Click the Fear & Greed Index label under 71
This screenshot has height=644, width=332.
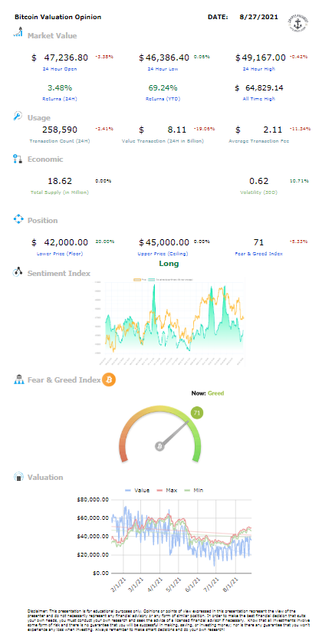tap(259, 254)
